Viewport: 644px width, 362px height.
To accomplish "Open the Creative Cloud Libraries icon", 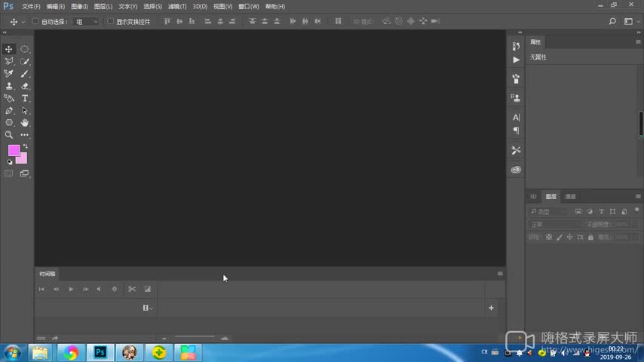I will pyautogui.click(x=516, y=170).
